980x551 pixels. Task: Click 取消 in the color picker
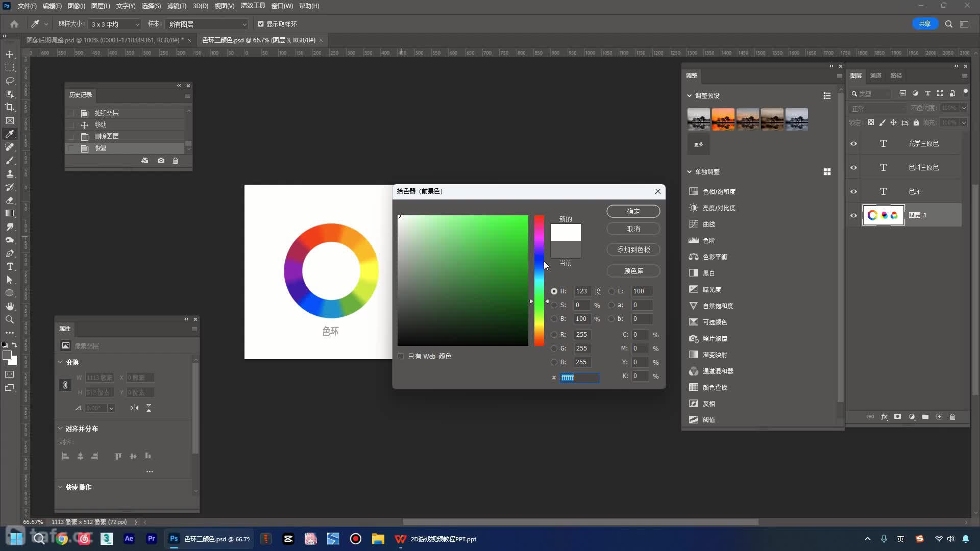point(633,229)
